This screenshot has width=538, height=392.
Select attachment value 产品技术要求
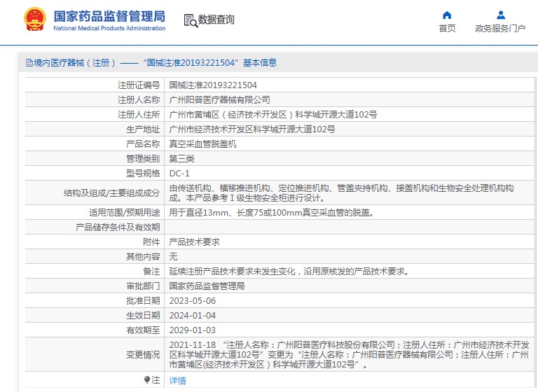(x=194, y=242)
